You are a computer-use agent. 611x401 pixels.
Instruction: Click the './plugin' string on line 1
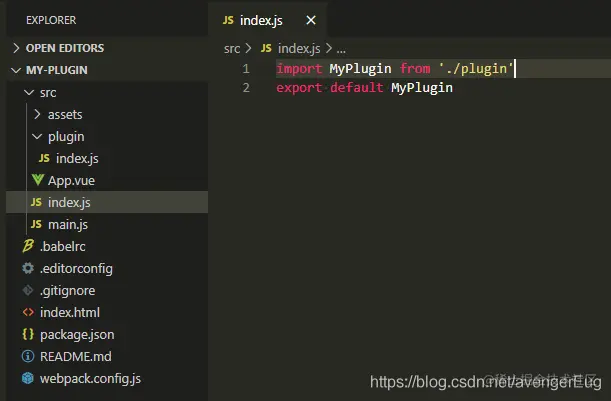476,69
